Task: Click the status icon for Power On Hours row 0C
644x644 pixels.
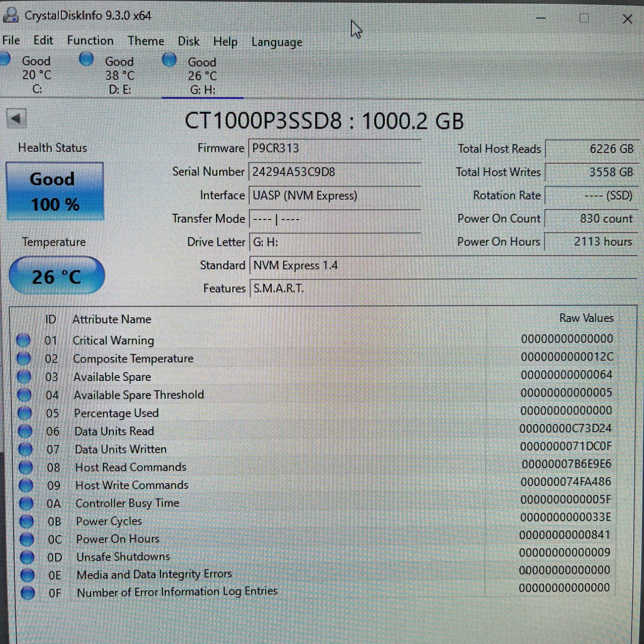Action: click(27, 539)
